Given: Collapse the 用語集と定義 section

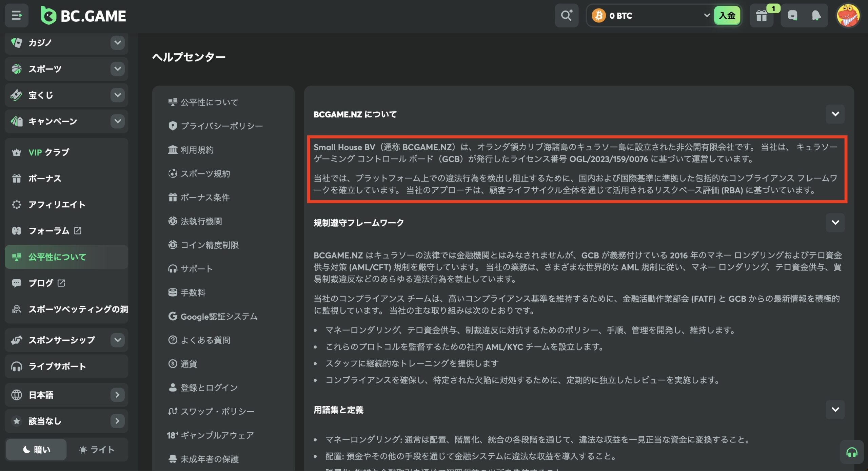Looking at the screenshot, I should [835, 410].
